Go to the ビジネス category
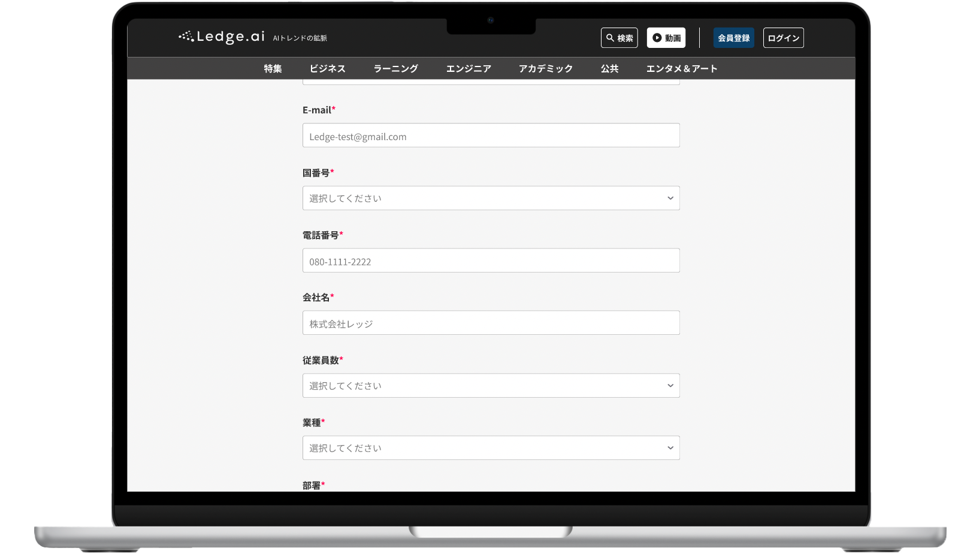 (x=327, y=69)
